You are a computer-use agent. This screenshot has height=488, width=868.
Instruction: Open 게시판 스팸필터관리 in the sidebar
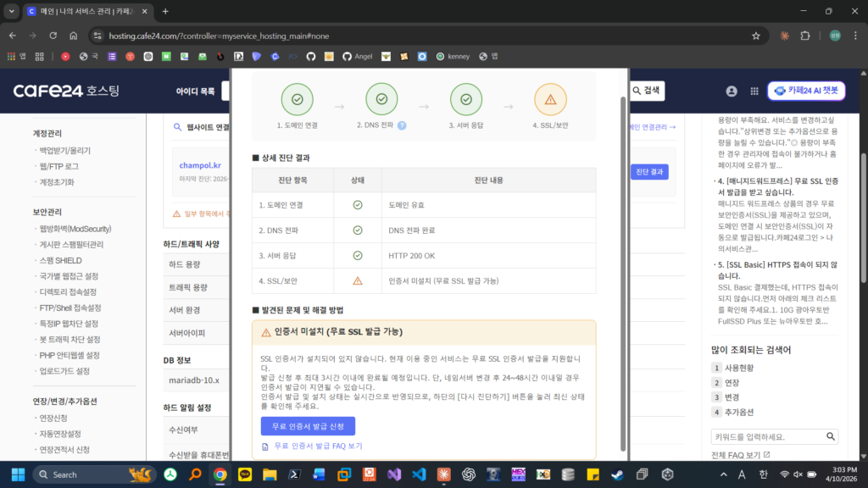pos(71,245)
